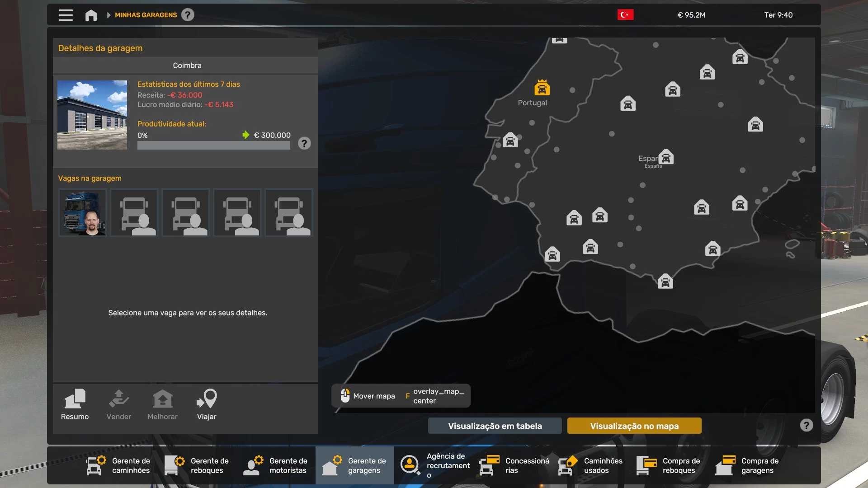
Task: Click productivity help question mark
Action: point(304,143)
